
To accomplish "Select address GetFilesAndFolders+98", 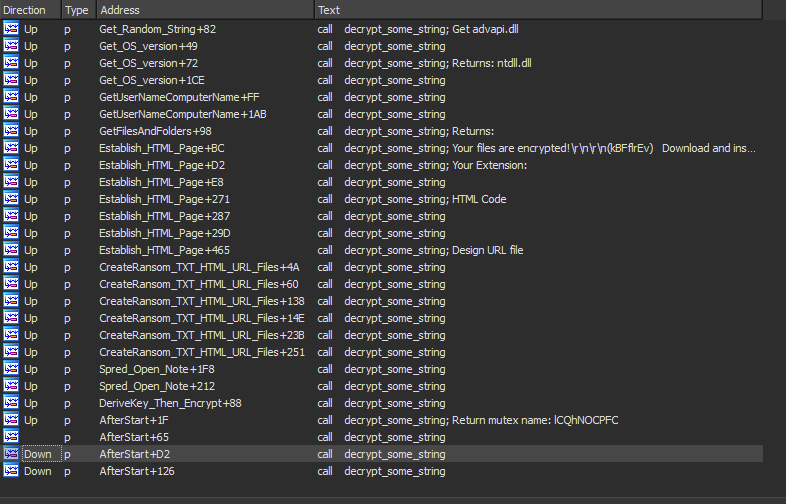I will [155, 131].
